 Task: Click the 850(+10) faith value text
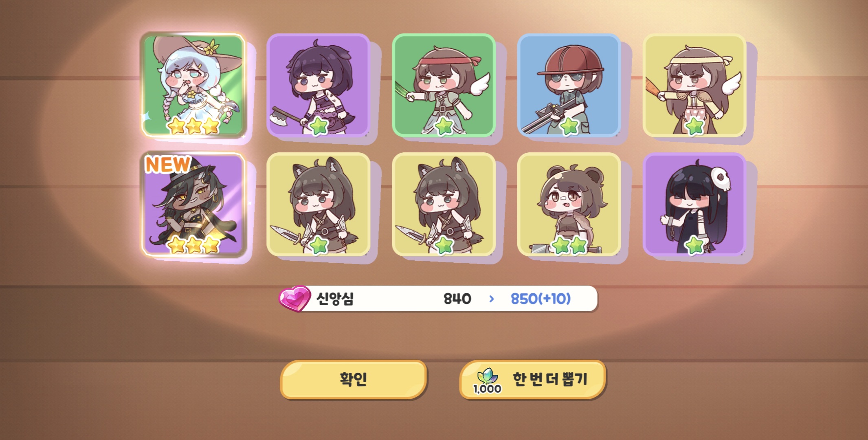541,299
